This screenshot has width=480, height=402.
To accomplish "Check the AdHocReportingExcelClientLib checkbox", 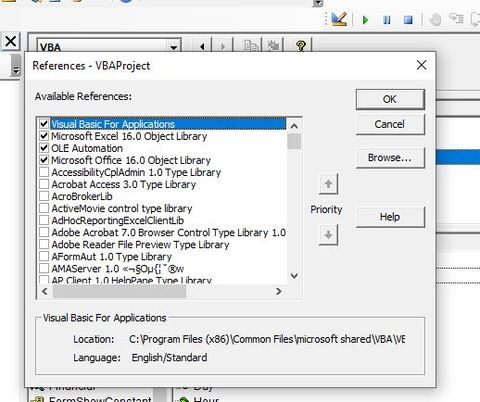I will pos(44,220).
